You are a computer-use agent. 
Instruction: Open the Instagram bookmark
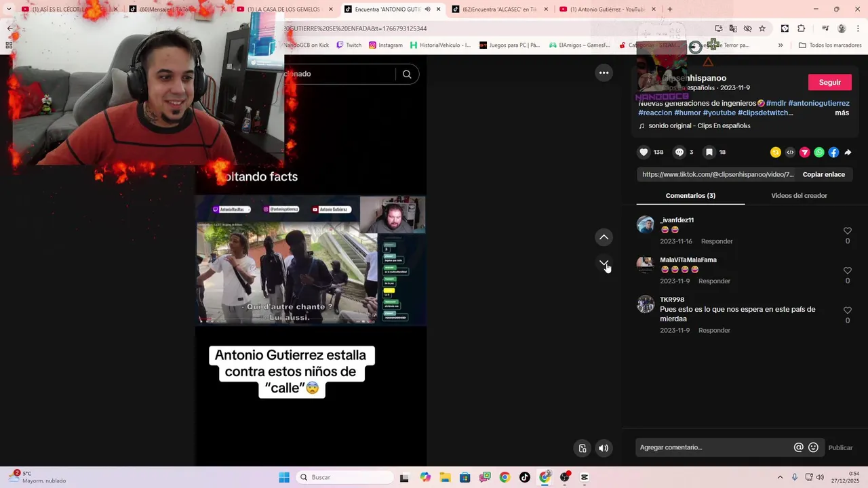[x=386, y=45]
